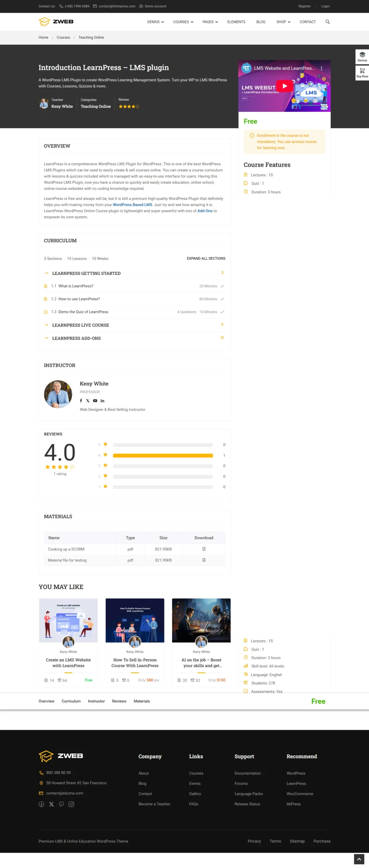The height and width of the screenshot is (868, 369).
Task: Visit instructor's Facebook profile icon
Action: [x=81, y=400]
